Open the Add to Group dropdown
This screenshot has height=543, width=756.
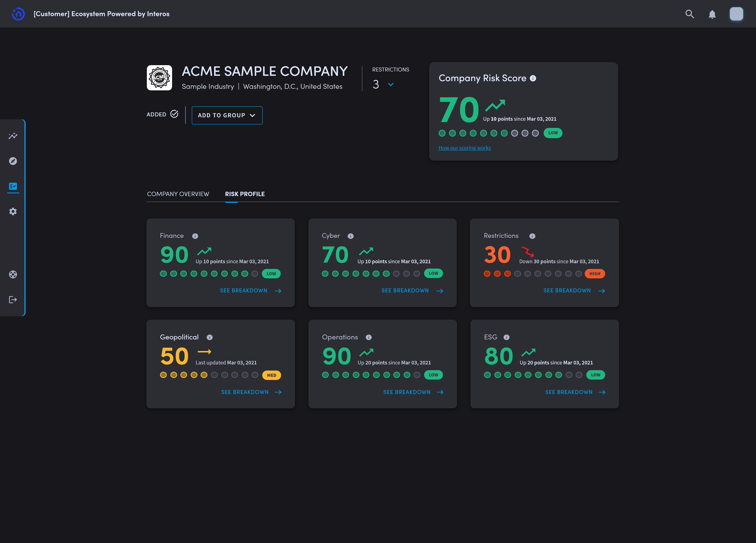pos(227,115)
